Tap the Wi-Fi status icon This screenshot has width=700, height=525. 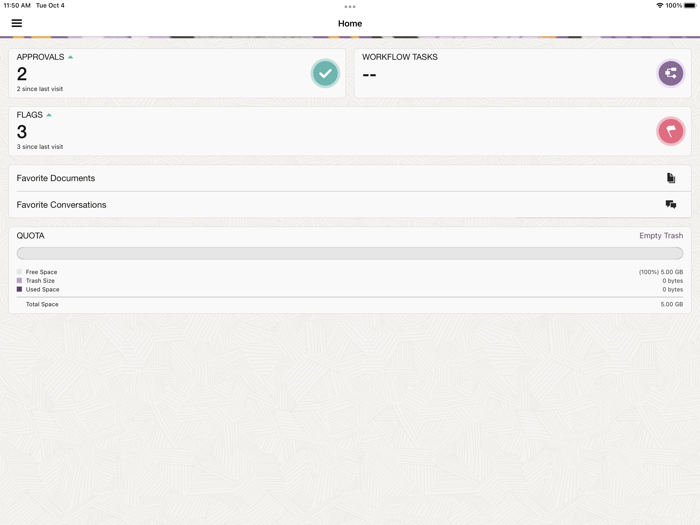(x=659, y=5)
